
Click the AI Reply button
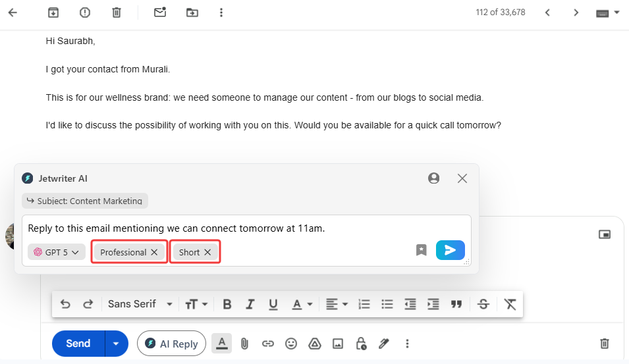click(171, 344)
